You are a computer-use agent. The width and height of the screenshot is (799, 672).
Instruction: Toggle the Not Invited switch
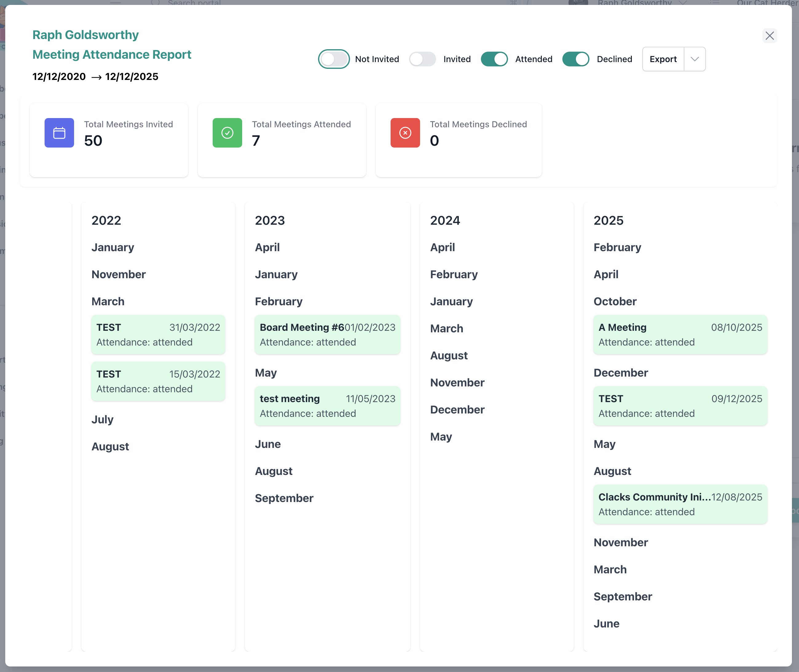click(334, 59)
